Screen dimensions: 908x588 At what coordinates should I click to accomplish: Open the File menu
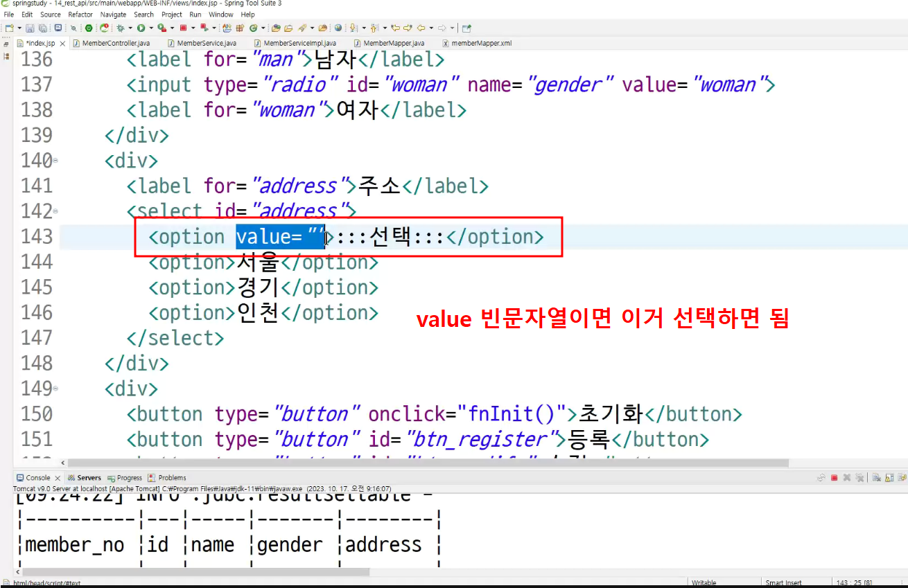click(9, 15)
